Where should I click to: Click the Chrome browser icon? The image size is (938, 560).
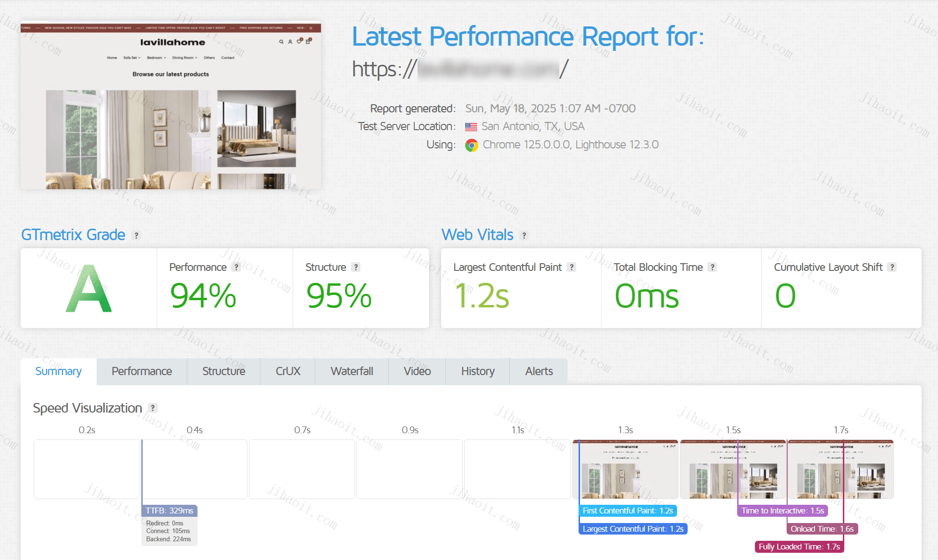pyautogui.click(x=472, y=145)
